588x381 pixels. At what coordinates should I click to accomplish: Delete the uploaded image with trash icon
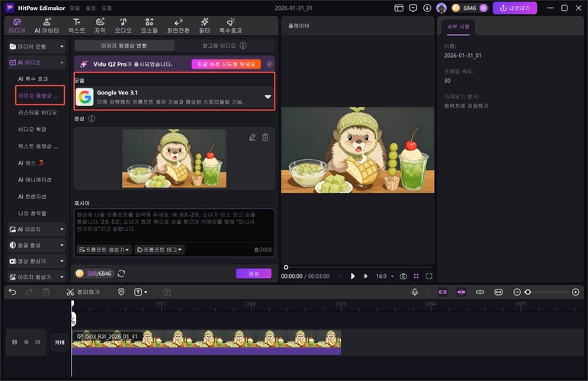(x=265, y=137)
